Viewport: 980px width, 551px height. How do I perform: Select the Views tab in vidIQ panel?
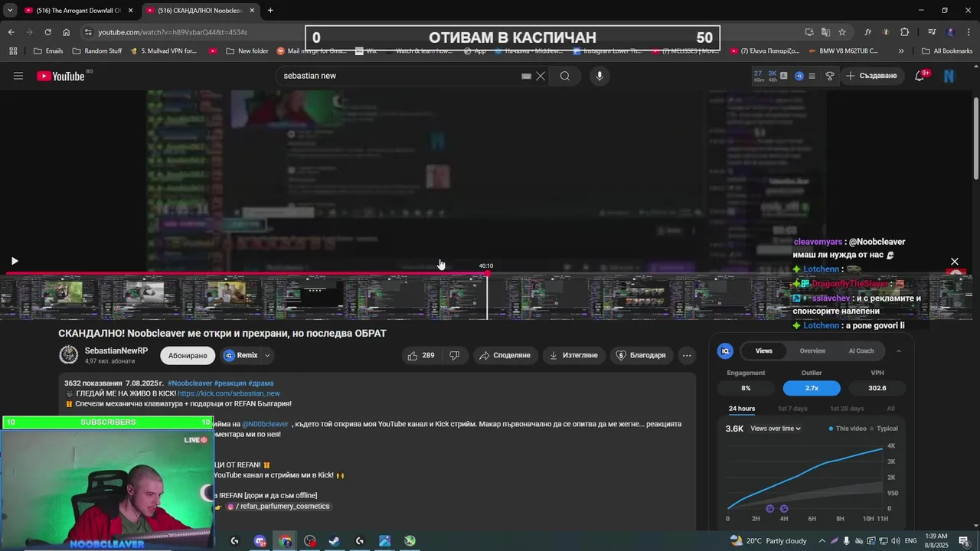click(x=764, y=351)
